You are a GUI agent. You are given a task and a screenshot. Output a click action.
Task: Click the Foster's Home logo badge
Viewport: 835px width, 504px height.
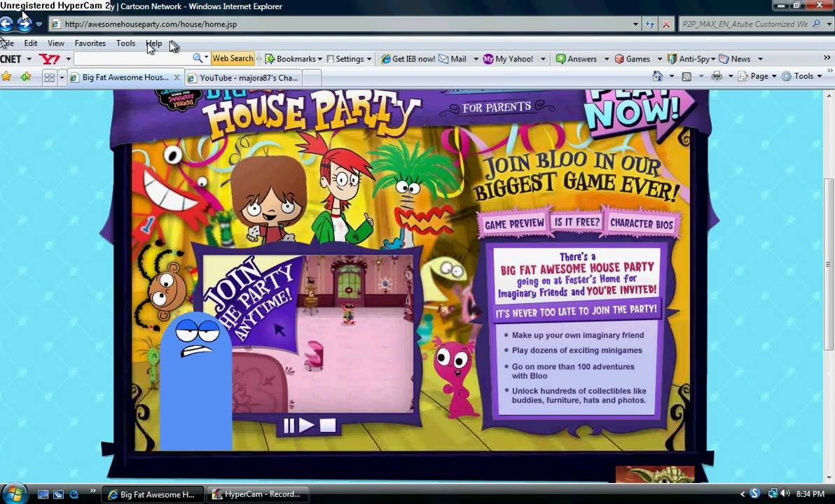click(178, 99)
